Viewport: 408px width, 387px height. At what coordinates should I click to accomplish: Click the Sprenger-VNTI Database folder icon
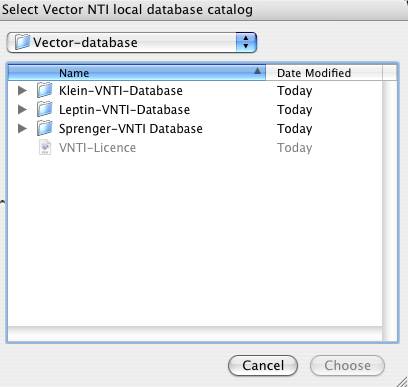coord(45,128)
